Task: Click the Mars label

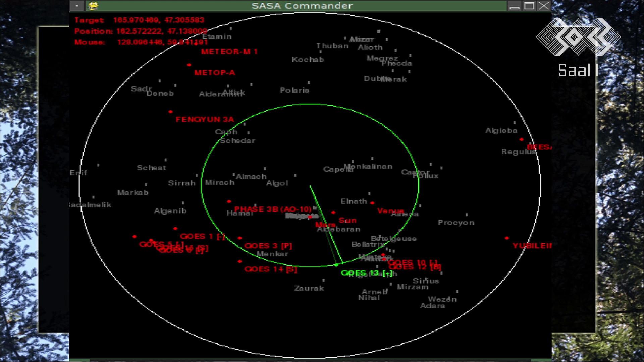Action: [325, 224]
